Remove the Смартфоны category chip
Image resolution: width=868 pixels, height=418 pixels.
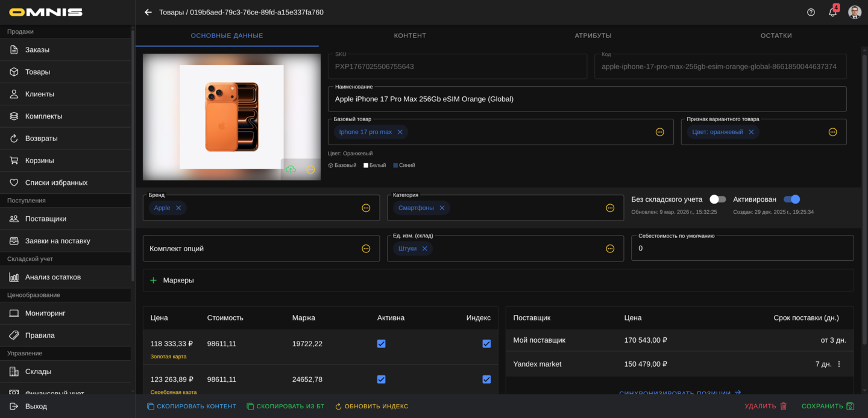point(442,208)
